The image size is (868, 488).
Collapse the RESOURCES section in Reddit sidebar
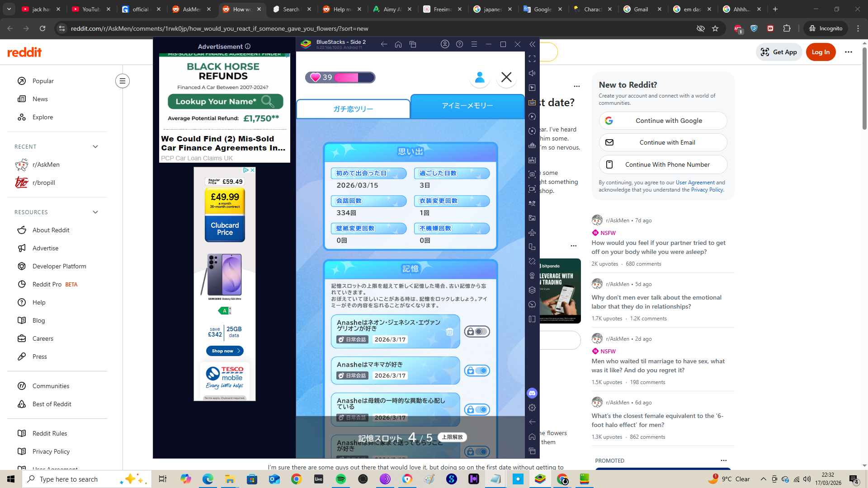coord(95,212)
